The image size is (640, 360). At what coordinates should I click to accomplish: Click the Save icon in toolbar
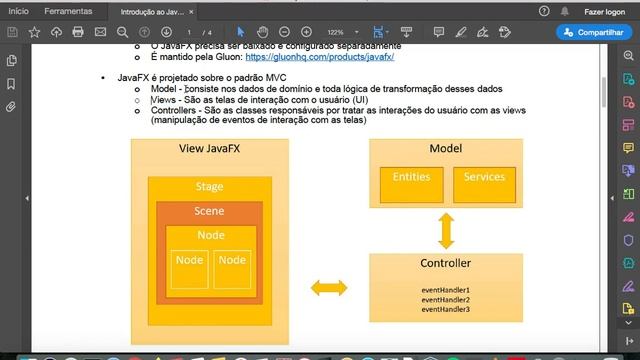[13, 32]
